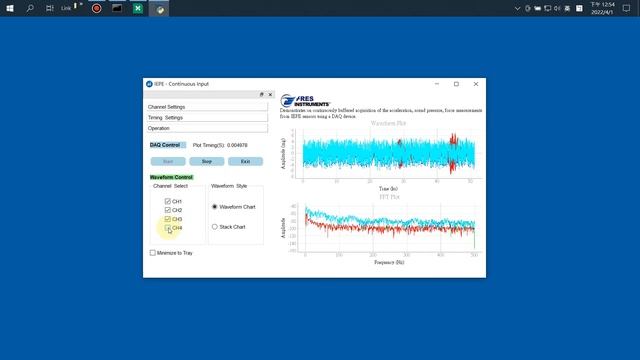This screenshot has height=360, width=640.
Task: Click the Exit button
Action: pyautogui.click(x=245, y=162)
